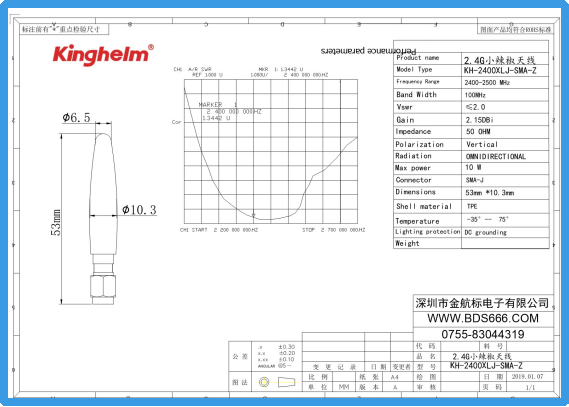Click the date 2019.01.07 in title block
Image resolution: width=569 pixels, height=407 pixels.
528,377
